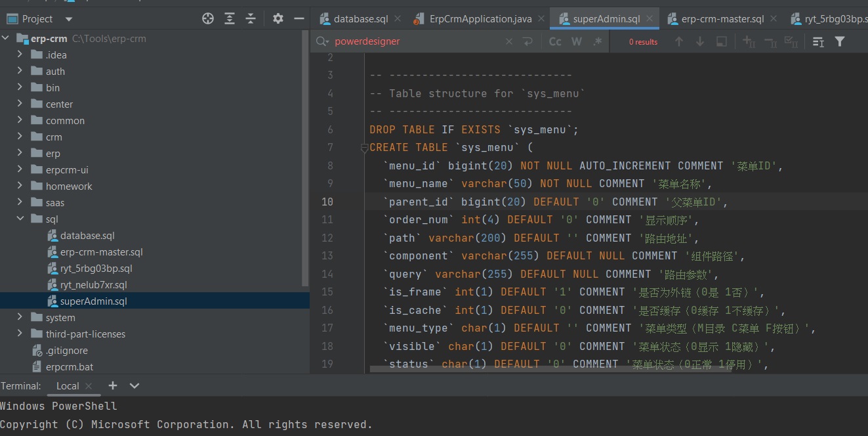Collapse the erp-crm root project node
Viewport: 868px width, 436px height.
6,39
